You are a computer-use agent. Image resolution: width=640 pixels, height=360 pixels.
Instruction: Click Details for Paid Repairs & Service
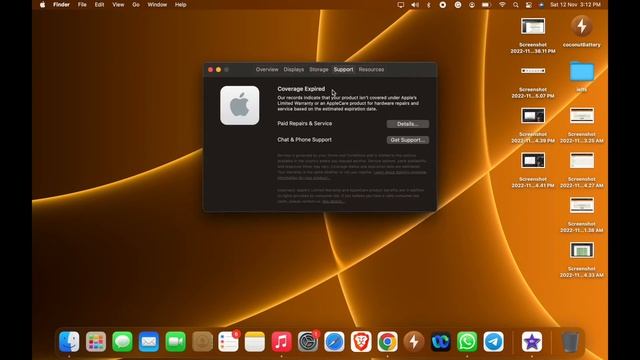point(408,124)
